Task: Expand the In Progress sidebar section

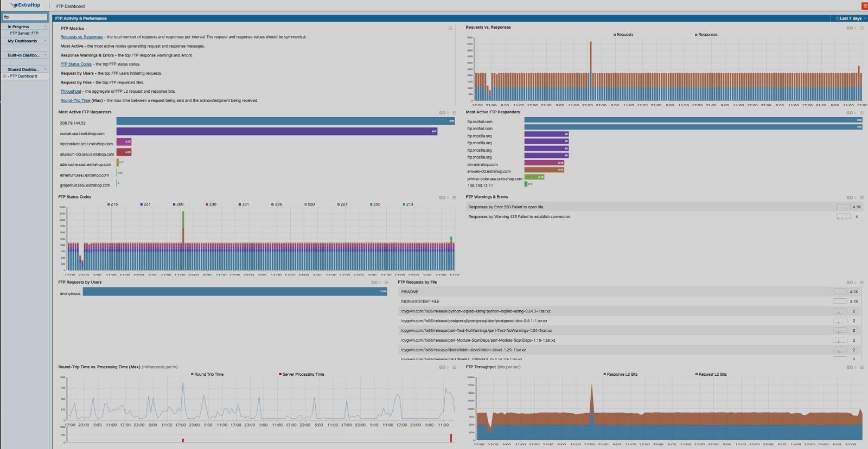Action: pyautogui.click(x=25, y=27)
